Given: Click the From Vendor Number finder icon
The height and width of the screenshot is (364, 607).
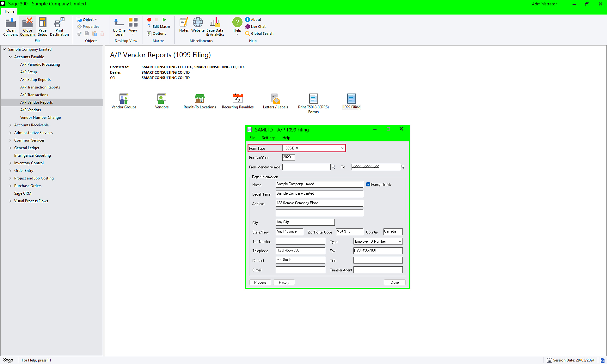Looking at the screenshot, I should click(333, 167).
